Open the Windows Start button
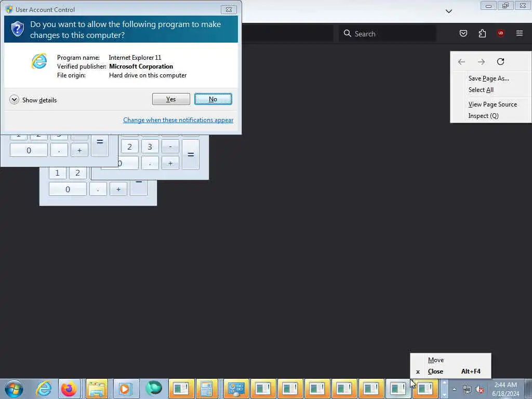 (14, 389)
